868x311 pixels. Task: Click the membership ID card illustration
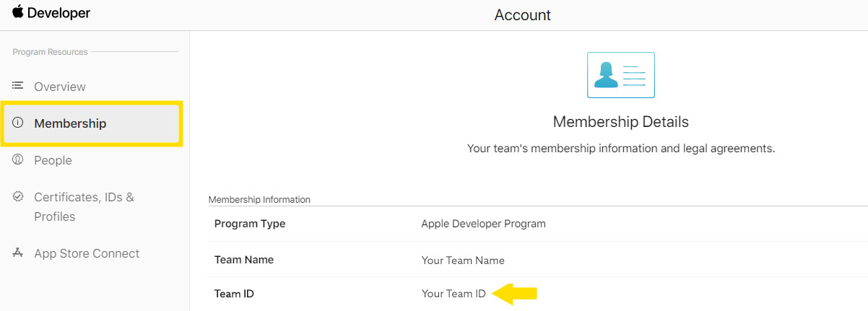(621, 75)
